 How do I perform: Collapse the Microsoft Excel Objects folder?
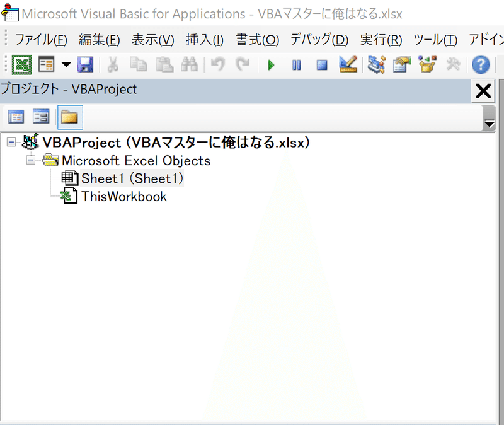[31, 160]
